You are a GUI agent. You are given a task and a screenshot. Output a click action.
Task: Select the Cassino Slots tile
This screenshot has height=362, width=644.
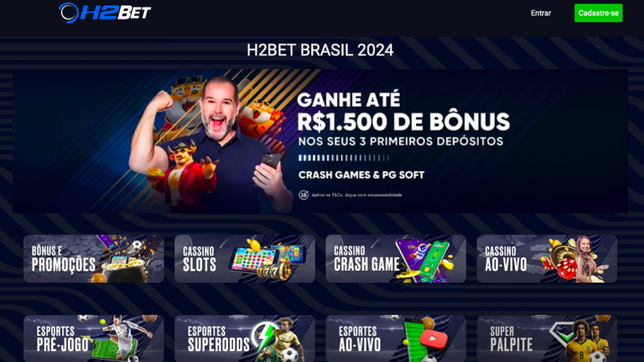pyautogui.click(x=245, y=259)
